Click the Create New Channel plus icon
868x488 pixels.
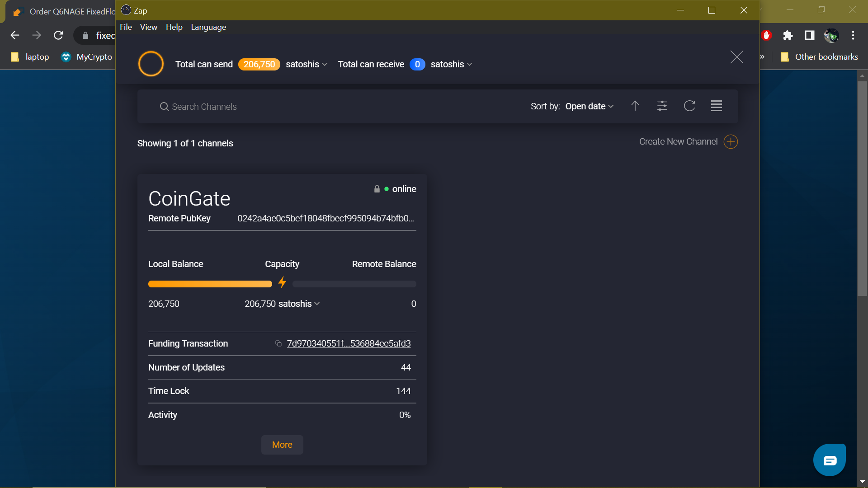tap(731, 142)
